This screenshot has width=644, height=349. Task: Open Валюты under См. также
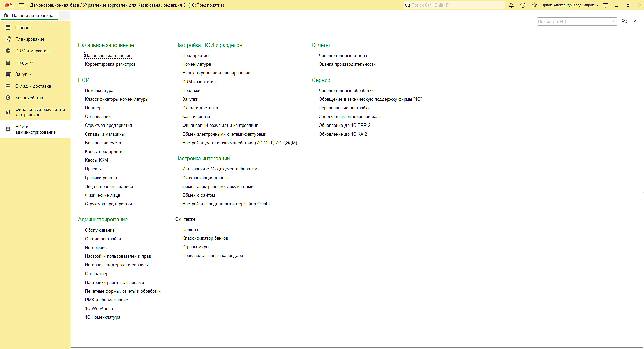[x=190, y=229]
